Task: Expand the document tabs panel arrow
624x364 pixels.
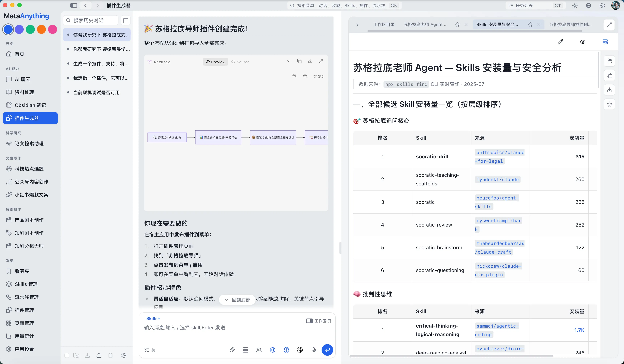Action: tap(357, 25)
